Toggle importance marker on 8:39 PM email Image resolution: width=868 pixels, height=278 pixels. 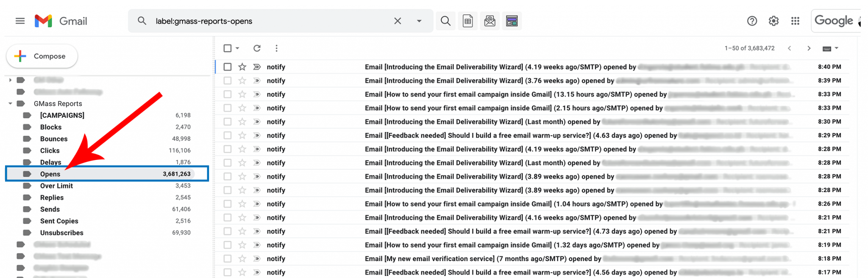click(x=257, y=80)
